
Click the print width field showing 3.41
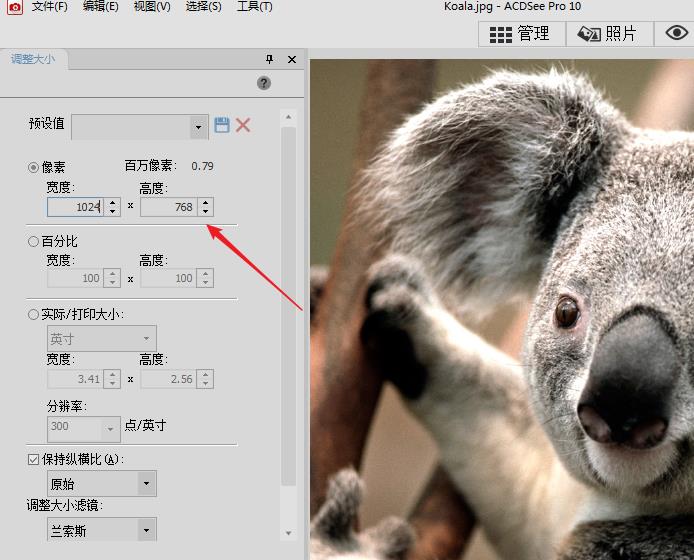pyautogui.click(x=75, y=379)
